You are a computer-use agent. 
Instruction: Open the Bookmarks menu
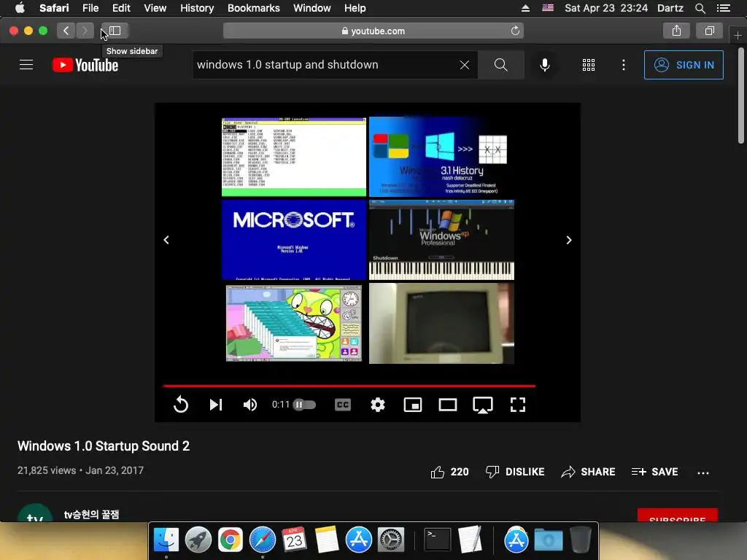253,8
